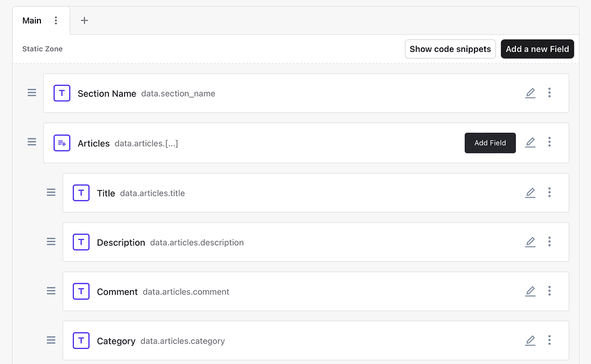Edit the Description field with the pencil icon
Image resolution: width=591 pixels, height=364 pixels.
pos(530,242)
